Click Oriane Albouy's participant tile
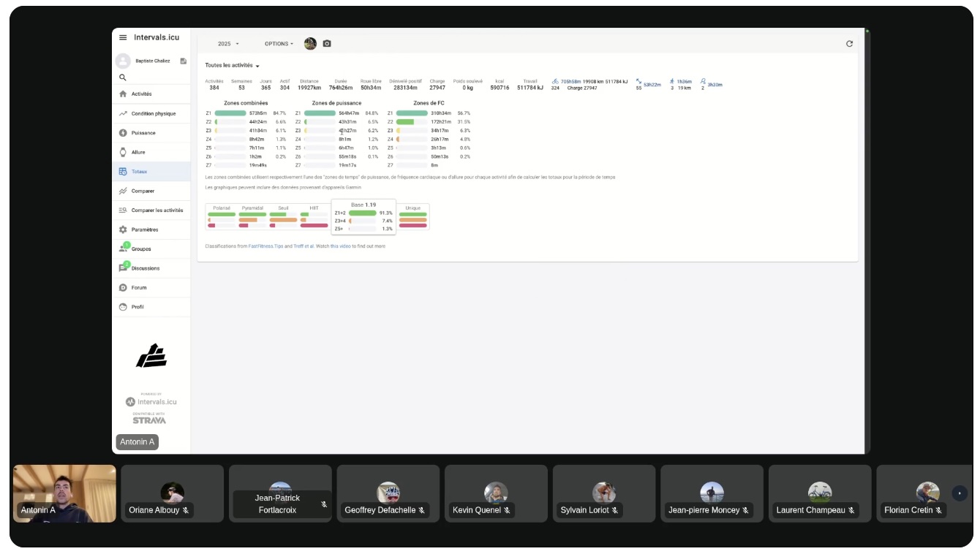This screenshot has width=980, height=554. pos(172,493)
